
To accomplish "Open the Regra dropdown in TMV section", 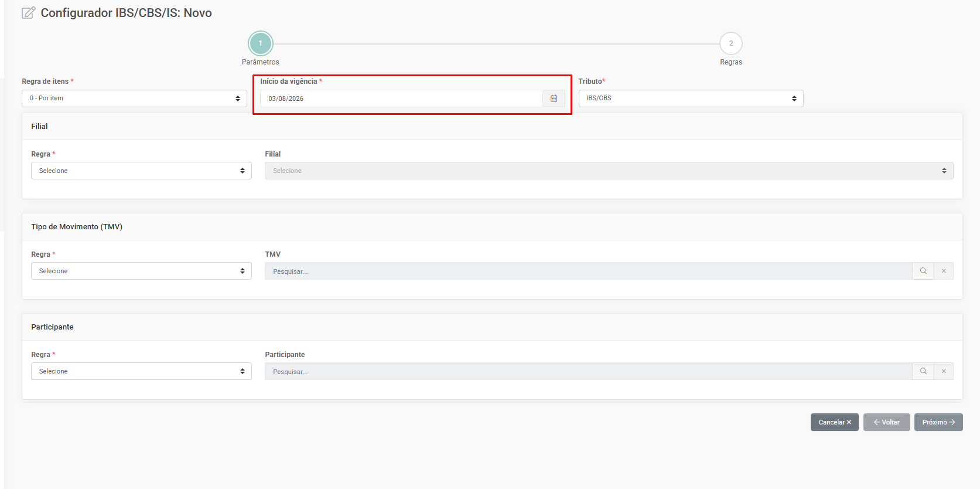I will [x=141, y=271].
